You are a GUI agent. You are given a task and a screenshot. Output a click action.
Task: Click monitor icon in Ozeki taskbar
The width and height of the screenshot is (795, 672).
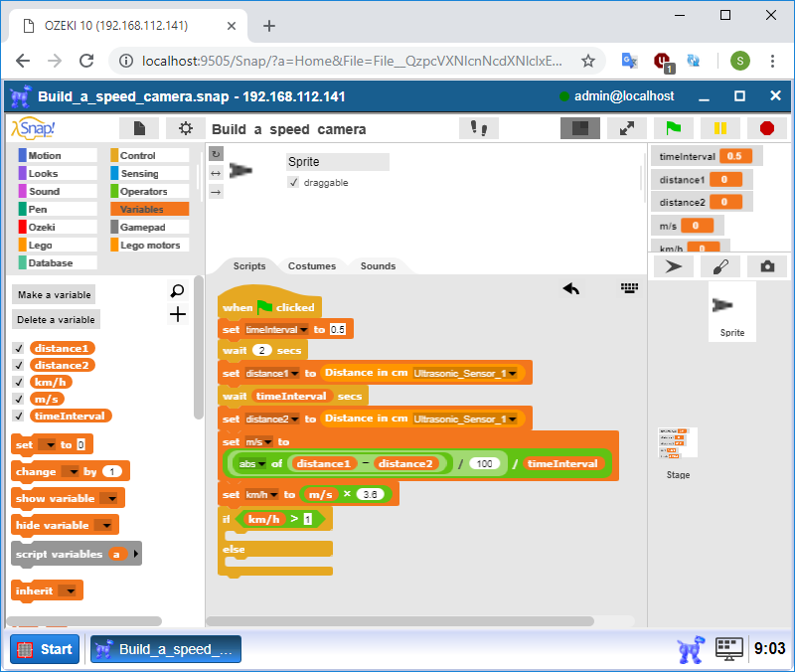[x=729, y=649]
